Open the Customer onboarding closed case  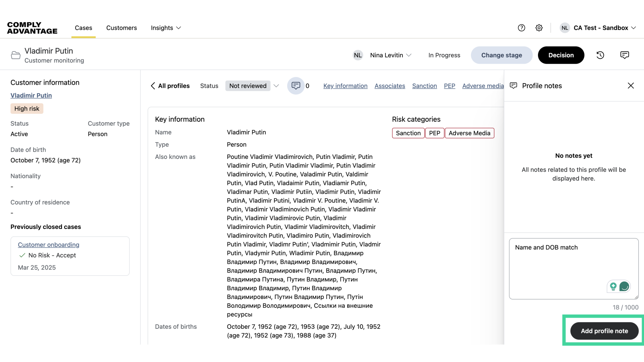pos(48,245)
